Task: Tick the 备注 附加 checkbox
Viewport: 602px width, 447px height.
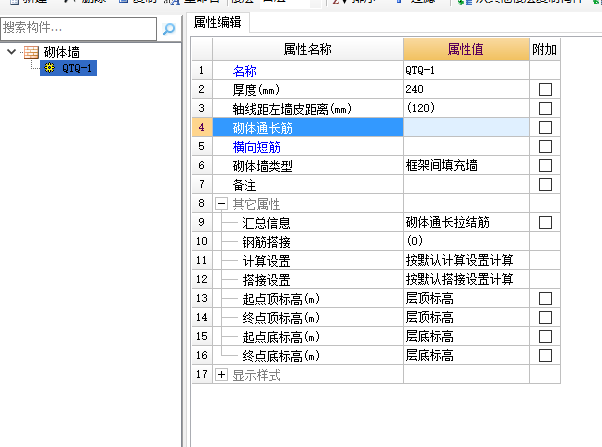Action: (x=545, y=184)
